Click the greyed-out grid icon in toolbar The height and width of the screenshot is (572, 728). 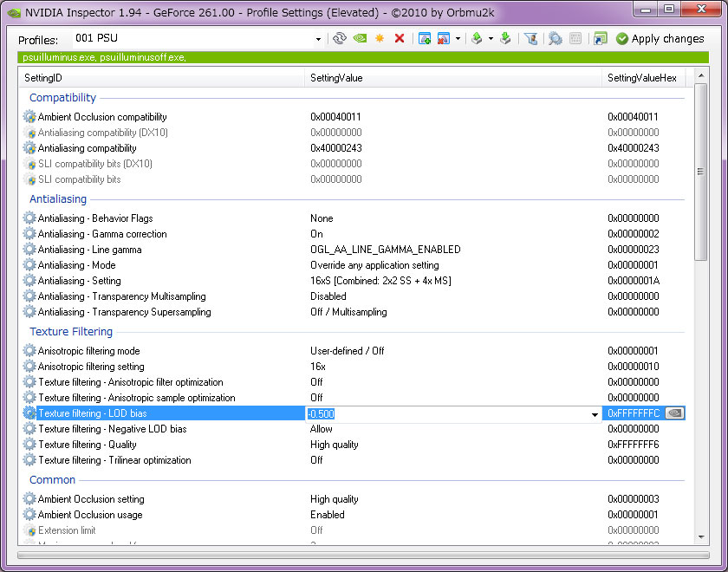click(575, 38)
